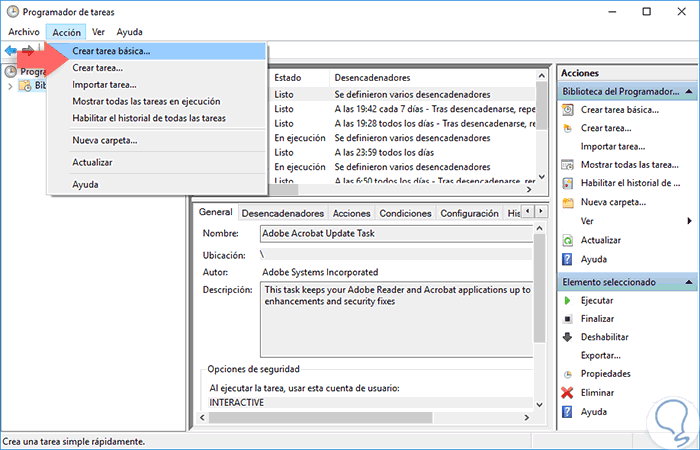This screenshot has width=700, height=450.
Task: Select Crear tarea básica... from Acción menu
Action: (x=157, y=51)
